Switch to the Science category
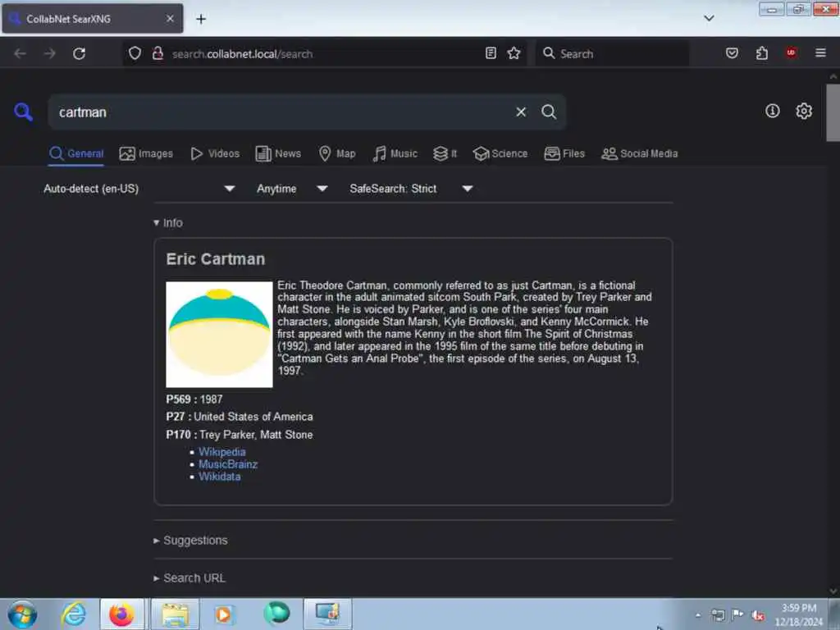Image resolution: width=840 pixels, height=630 pixels. coord(500,153)
